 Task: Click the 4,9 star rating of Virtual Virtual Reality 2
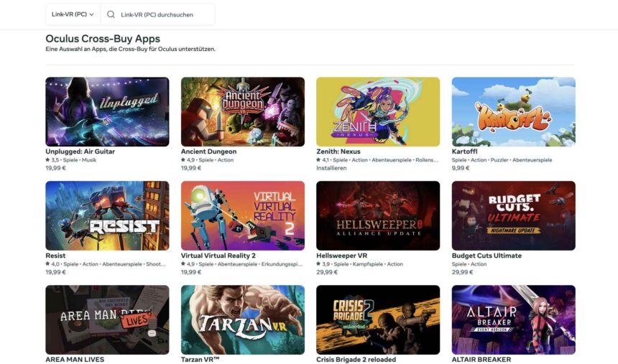pyautogui.click(x=188, y=264)
